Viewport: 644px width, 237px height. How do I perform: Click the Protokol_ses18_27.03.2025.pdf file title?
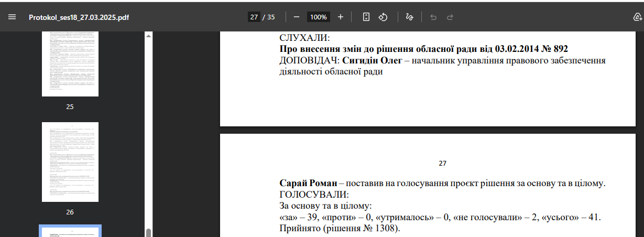coord(79,17)
